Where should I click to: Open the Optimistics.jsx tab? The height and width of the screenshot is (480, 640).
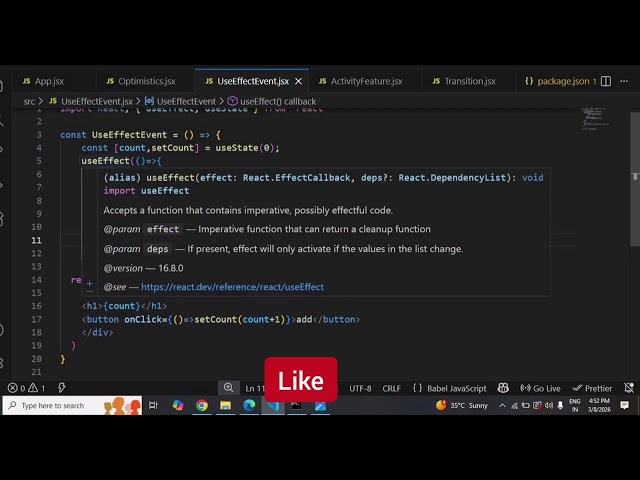point(141,81)
